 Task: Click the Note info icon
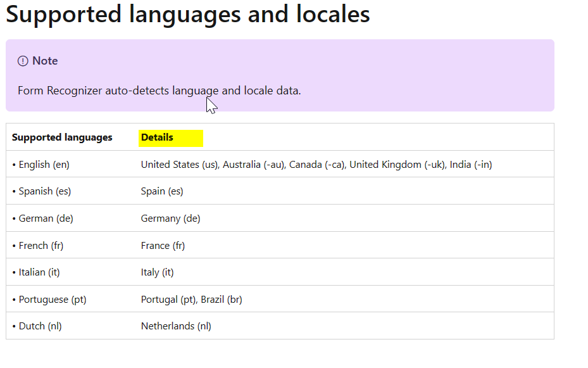23,61
